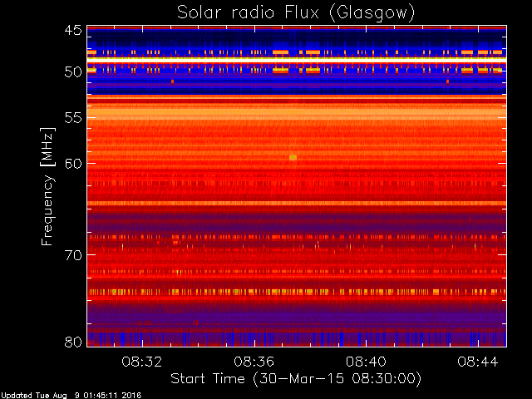The height and width of the screenshot is (399, 532).
Task: Select the 08:36 time axis label
Action: (x=254, y=362)
